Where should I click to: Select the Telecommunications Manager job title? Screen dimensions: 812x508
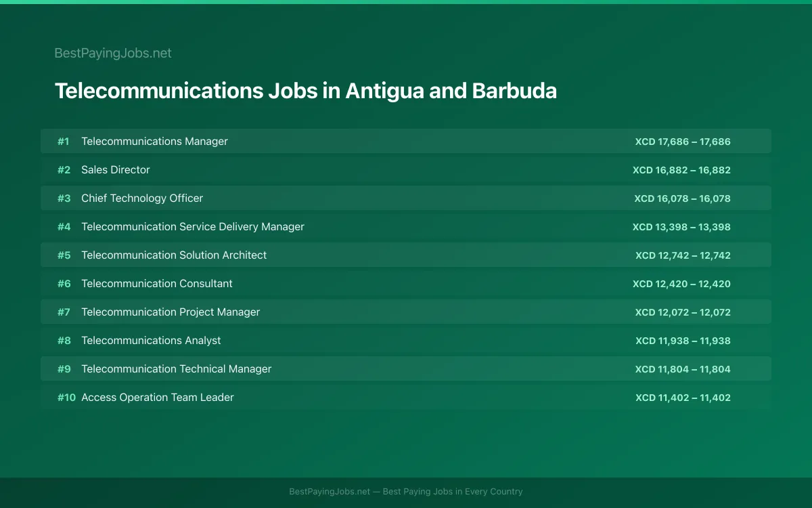[x=154, y=142]
